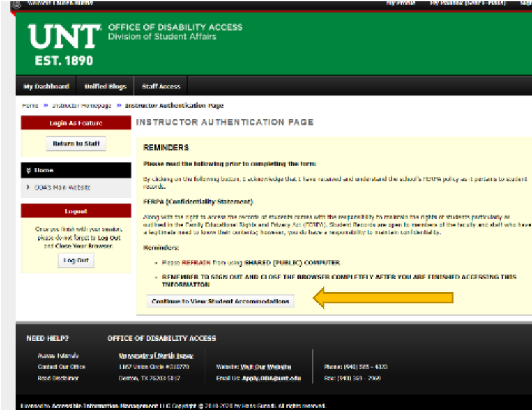Viewport: 532px width, 411px height.
Task: Open the Read Disclaimer footer link
Action: coord(58,378)
